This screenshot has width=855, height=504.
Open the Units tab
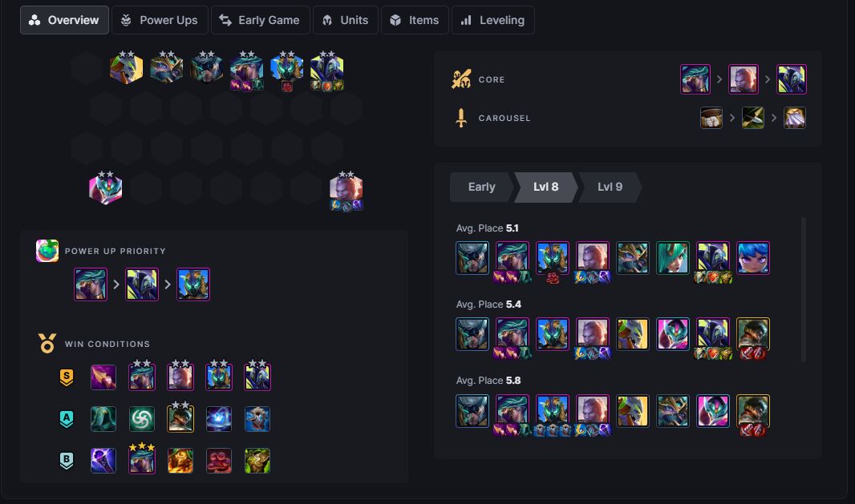(x=345, y=20)
